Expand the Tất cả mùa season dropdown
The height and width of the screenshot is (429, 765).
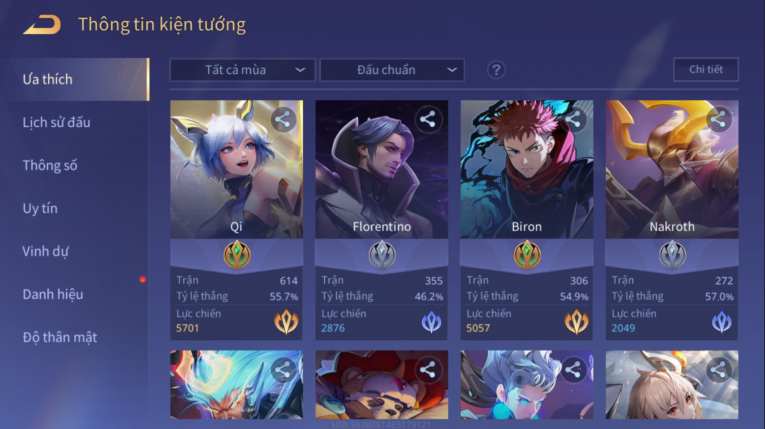pyautogui.click(x=242, y=70)
